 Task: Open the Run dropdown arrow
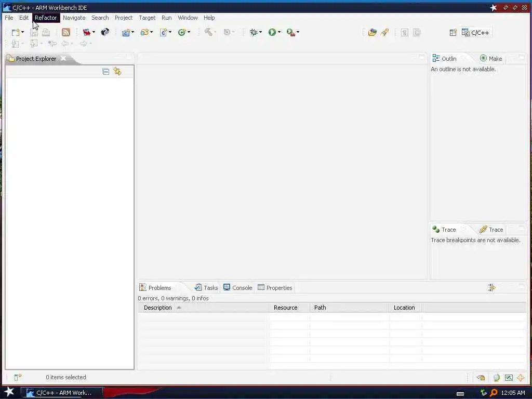coord(279,32)
